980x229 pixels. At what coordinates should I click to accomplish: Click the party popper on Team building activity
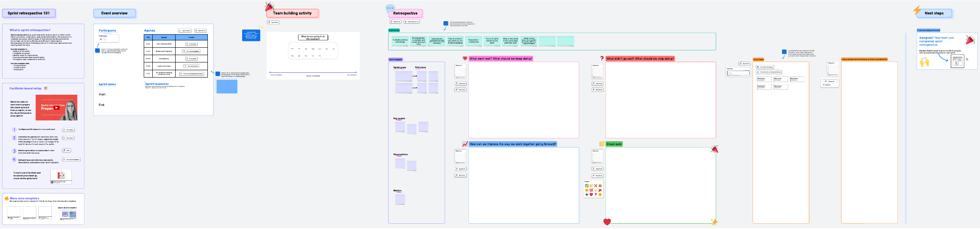tap(269, 7)
